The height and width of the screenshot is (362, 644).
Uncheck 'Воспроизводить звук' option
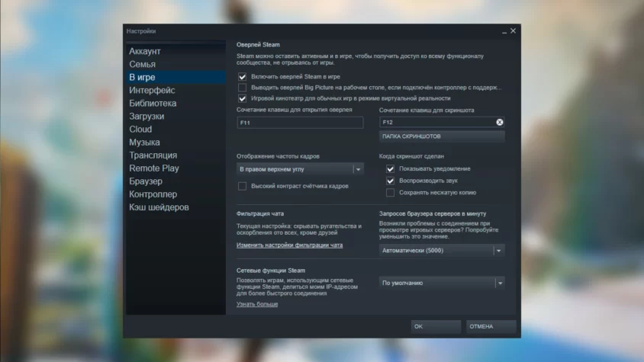click(390, 181)
